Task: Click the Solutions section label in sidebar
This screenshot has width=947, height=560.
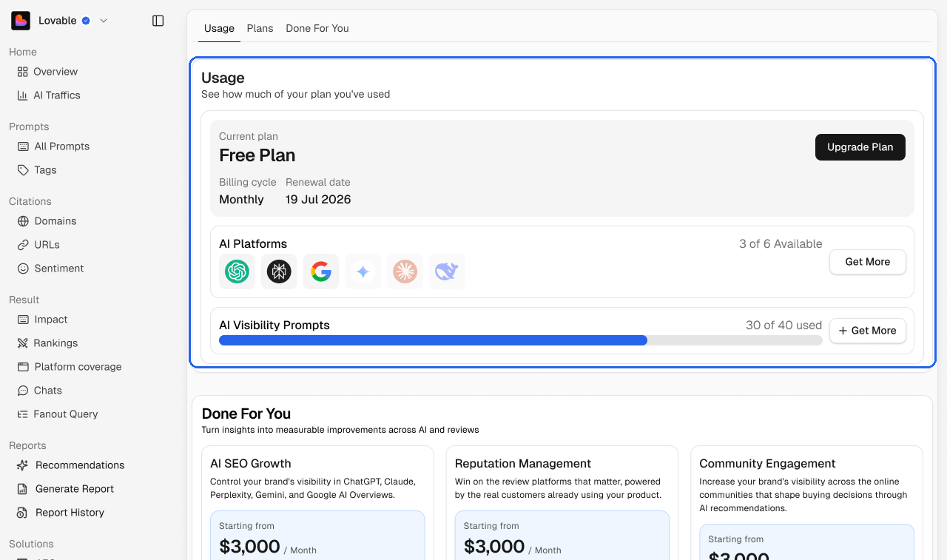Action: point(31,544)
